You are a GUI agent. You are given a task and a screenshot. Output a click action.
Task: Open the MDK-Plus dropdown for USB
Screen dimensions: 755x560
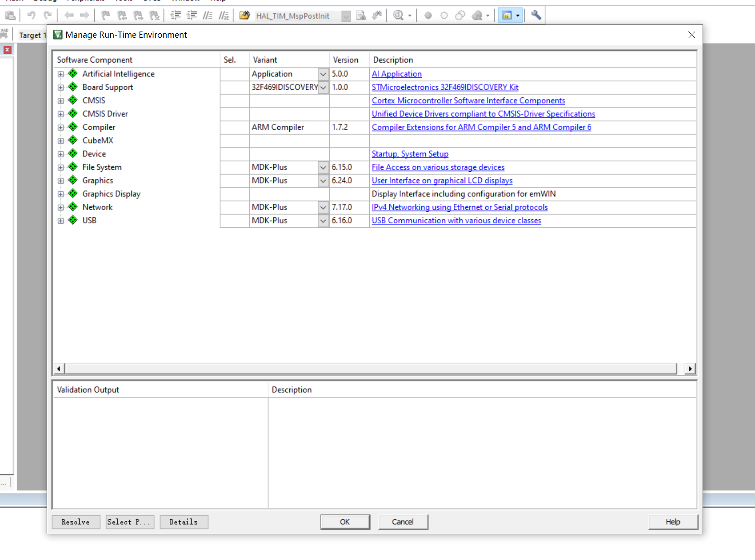coord(324,221)
